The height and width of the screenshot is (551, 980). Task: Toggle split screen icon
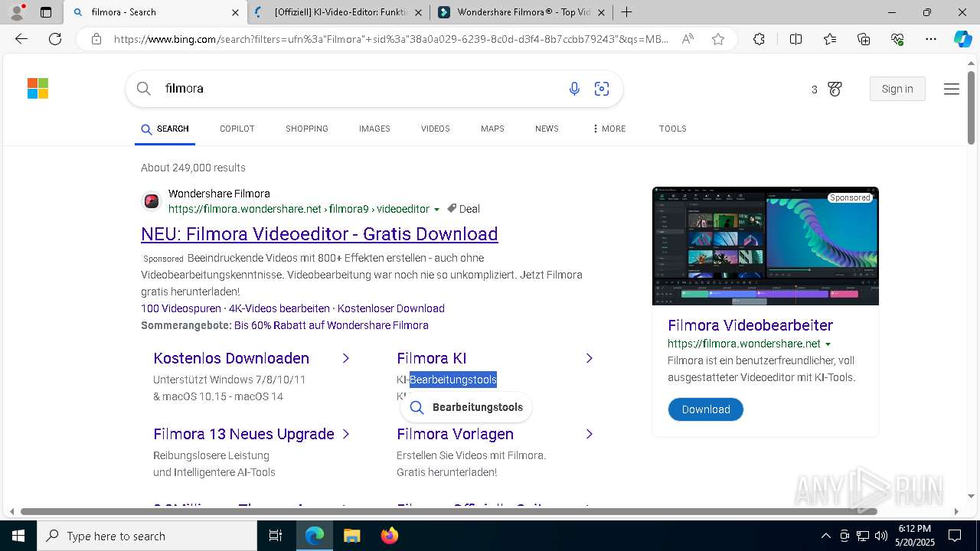pyautogui.click(x=795, y=39)
